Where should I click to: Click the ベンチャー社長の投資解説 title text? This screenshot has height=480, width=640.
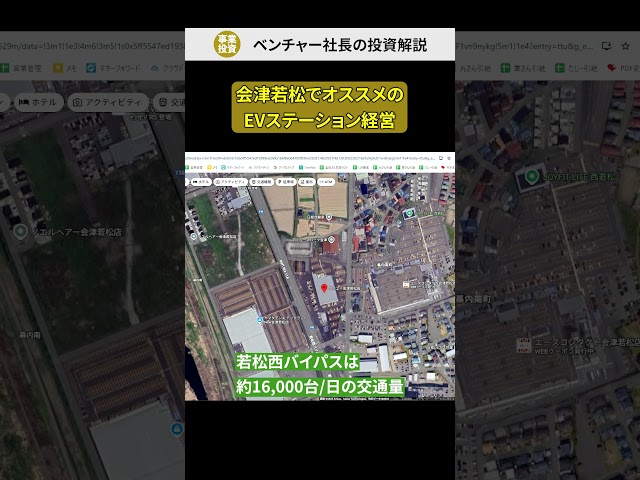coord(340,45)
